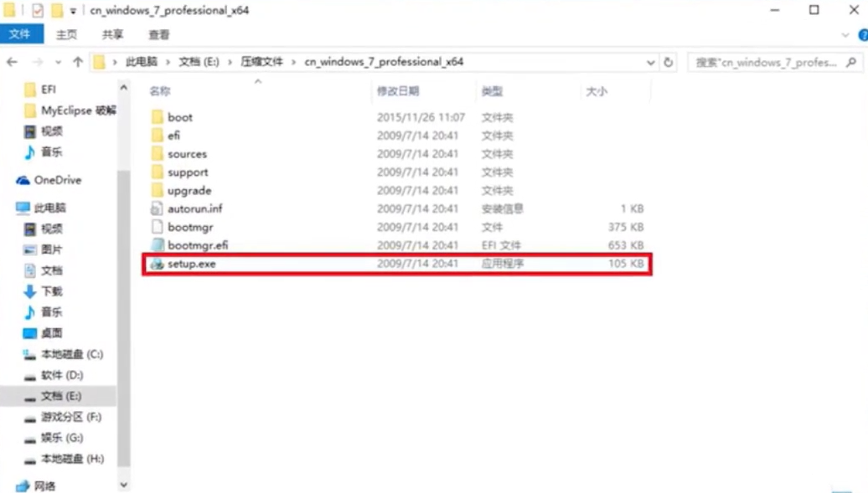
Task: Open 娱乐 (G:) drive
Action: pos(54,438)
